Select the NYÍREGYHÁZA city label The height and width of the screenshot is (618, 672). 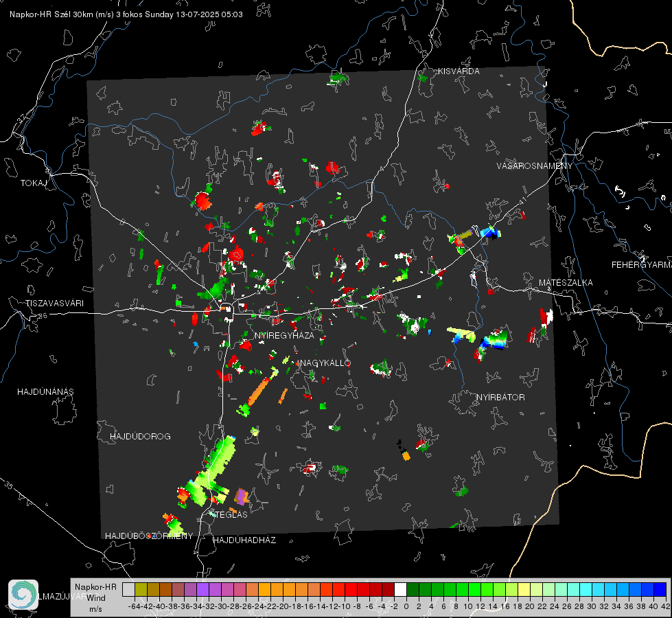point(284,335)
